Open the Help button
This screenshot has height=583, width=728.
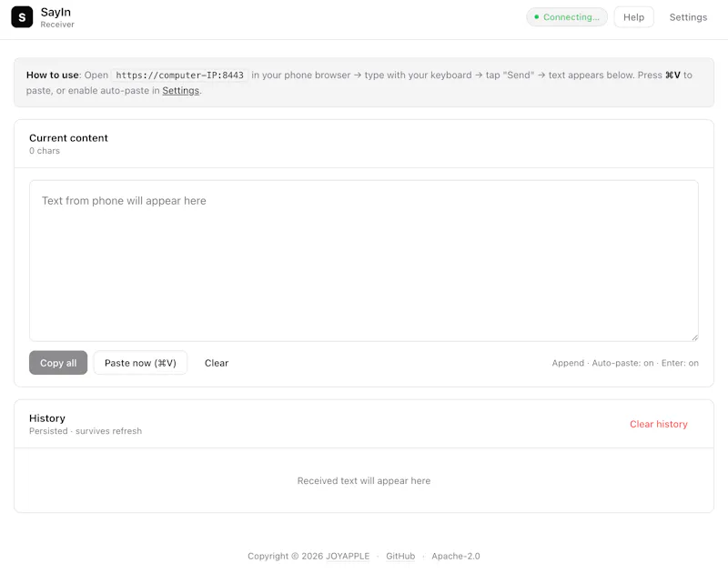pyautogui.click(x=633, y=17)
